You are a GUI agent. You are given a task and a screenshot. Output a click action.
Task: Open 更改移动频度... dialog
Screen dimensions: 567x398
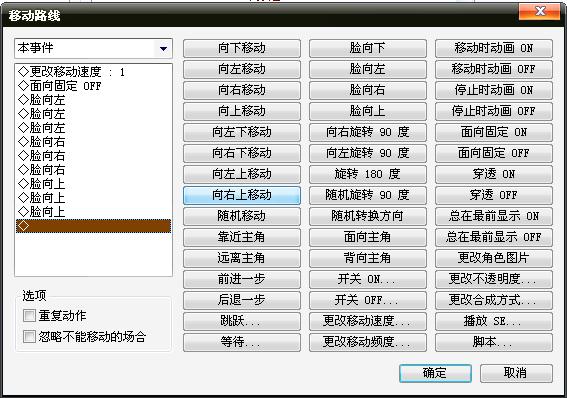368,342
